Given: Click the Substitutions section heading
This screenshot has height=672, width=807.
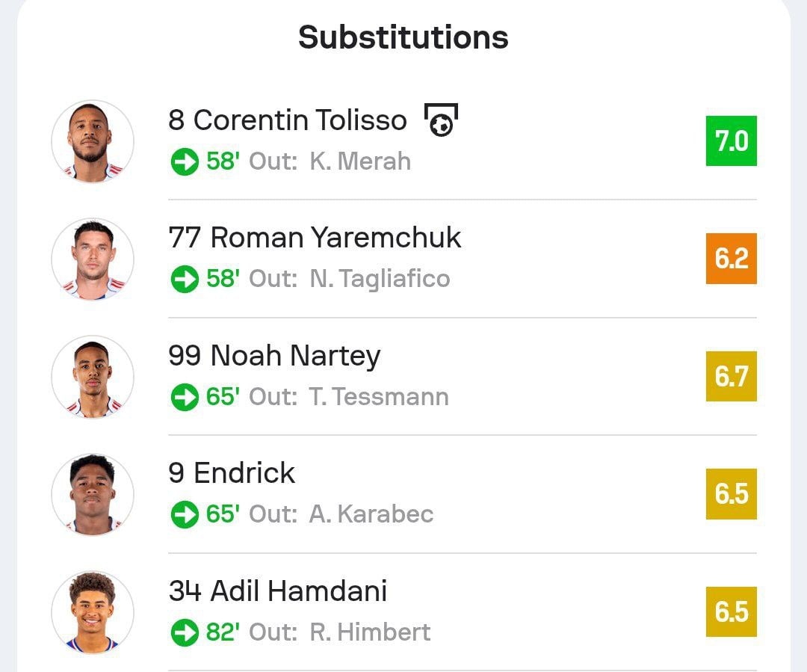Looking at the screenshot, I should (403, 37).
